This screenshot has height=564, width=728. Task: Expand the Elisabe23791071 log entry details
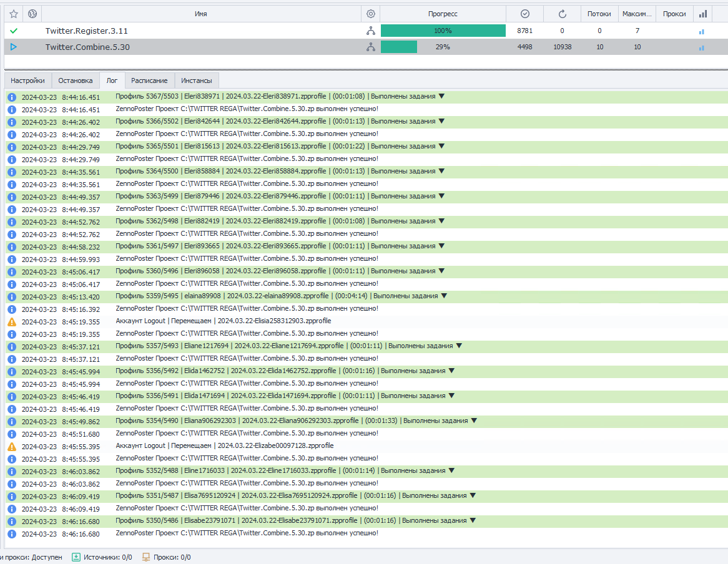pyautogui.click(x=473, y=521)
